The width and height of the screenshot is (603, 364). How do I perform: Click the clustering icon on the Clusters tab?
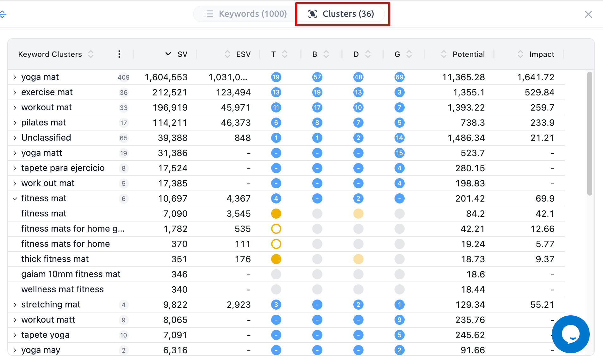(313, 14)
